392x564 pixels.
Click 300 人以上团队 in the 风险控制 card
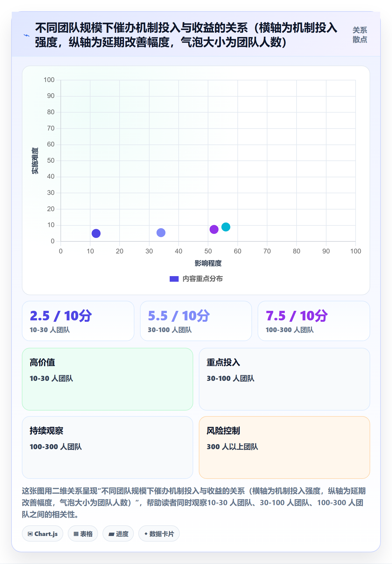point(232,447)
